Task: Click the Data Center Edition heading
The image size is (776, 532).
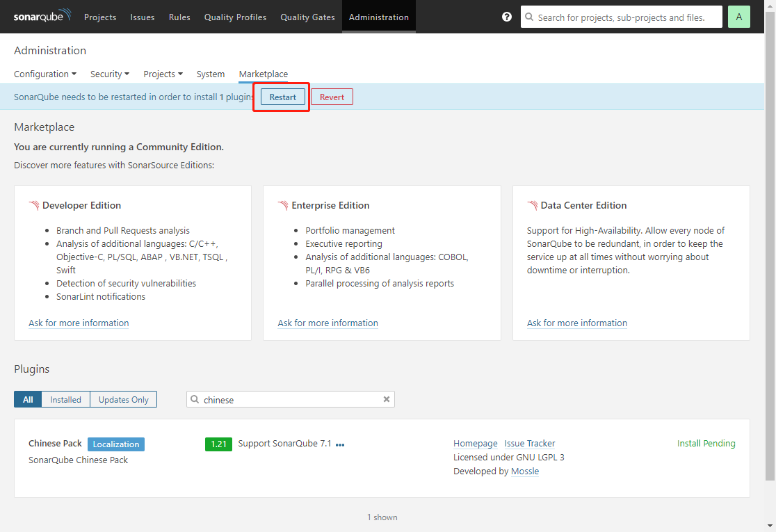Action: 583,205
